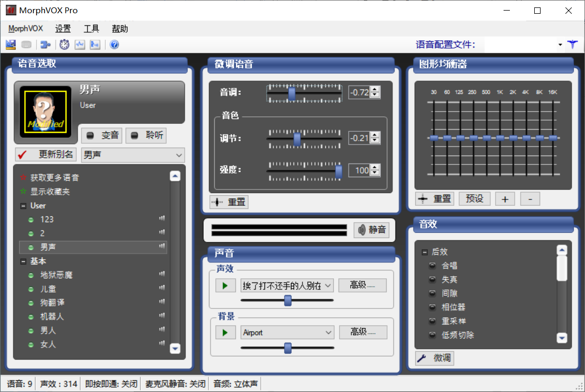Reset voice tweaks with 重置 button
This screenshot has height=392, width=585.
[x=229, y=202]
